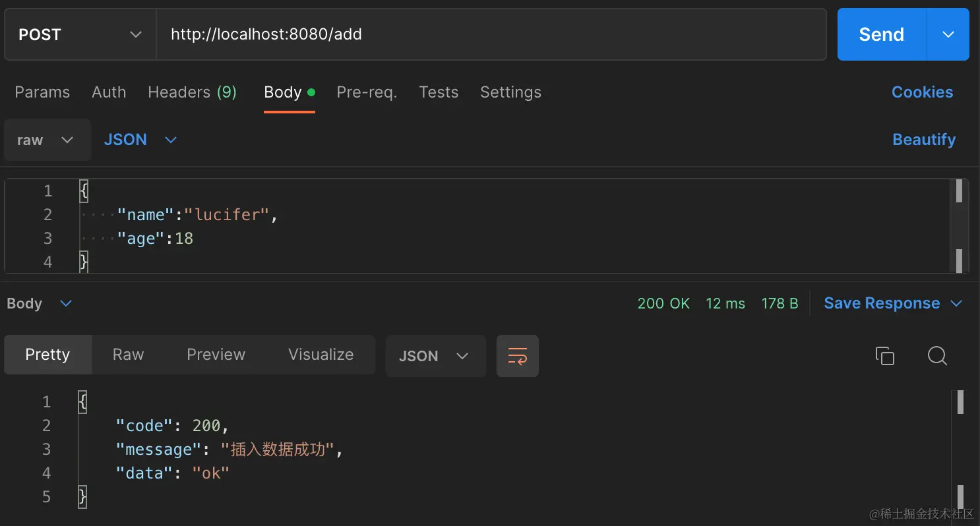This screenshot has width=980, height=526.
Task: Open the Send button options arrow
Action: [x=948, y=34]
